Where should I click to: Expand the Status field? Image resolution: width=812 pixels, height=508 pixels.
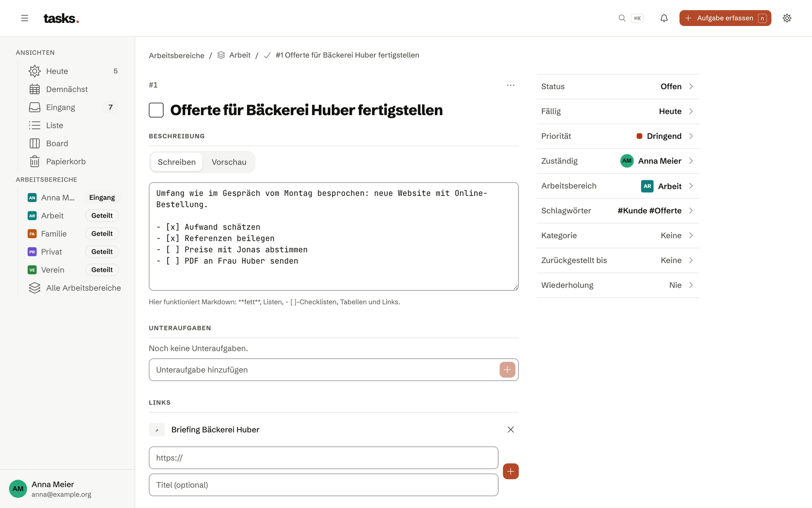(x=617, y=86)
